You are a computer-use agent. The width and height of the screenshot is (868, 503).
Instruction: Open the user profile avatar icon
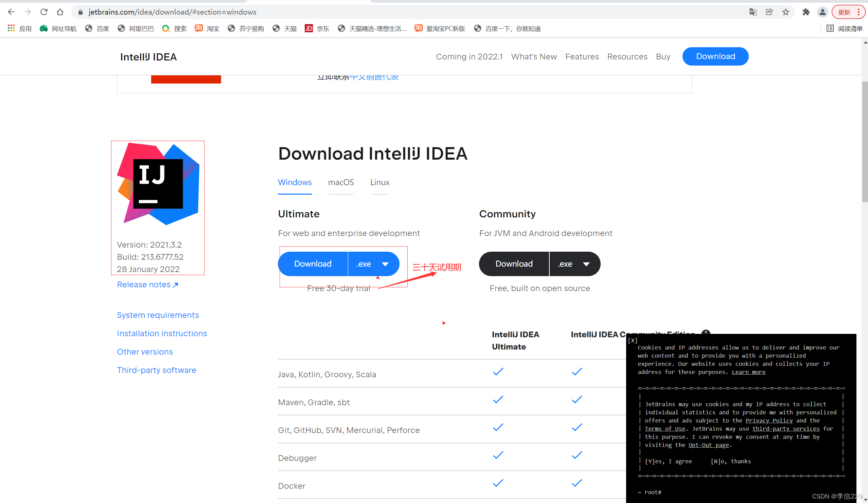(x=822, y=12)
